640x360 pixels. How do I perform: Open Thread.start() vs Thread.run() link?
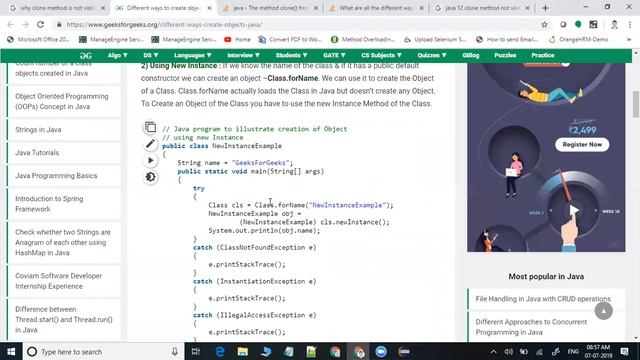(64, 320)
